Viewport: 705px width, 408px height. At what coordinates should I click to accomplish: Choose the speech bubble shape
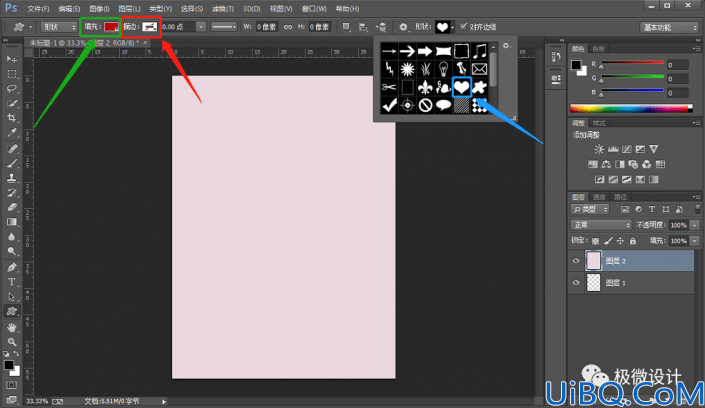443,105
